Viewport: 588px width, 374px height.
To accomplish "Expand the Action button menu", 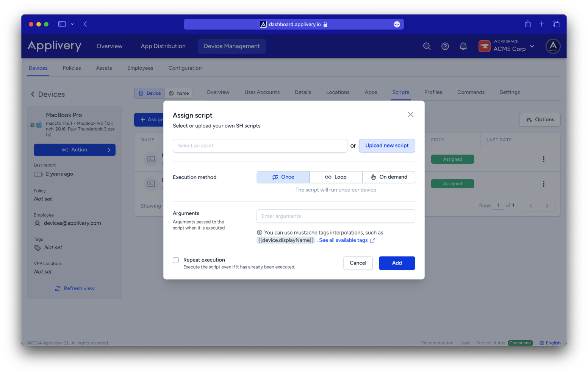I will point(75,150).
